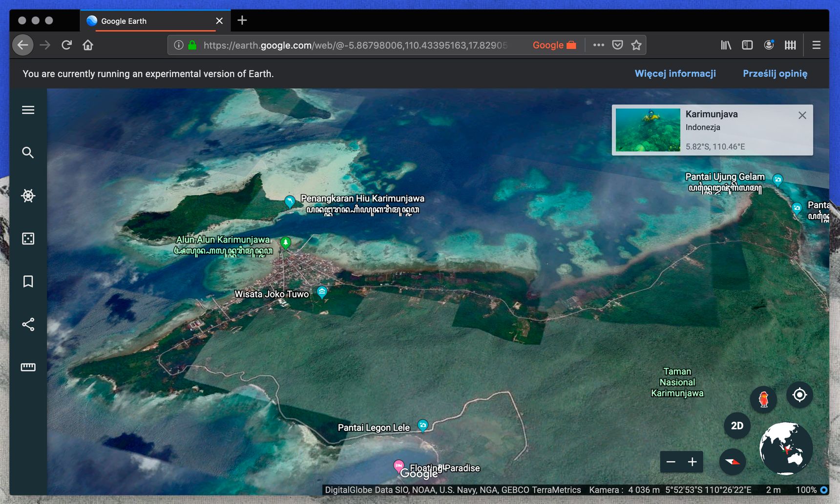Bookmark this page with the star
Image resolution: width=840 pixels, height=504 pixels.
pos(636,45)
